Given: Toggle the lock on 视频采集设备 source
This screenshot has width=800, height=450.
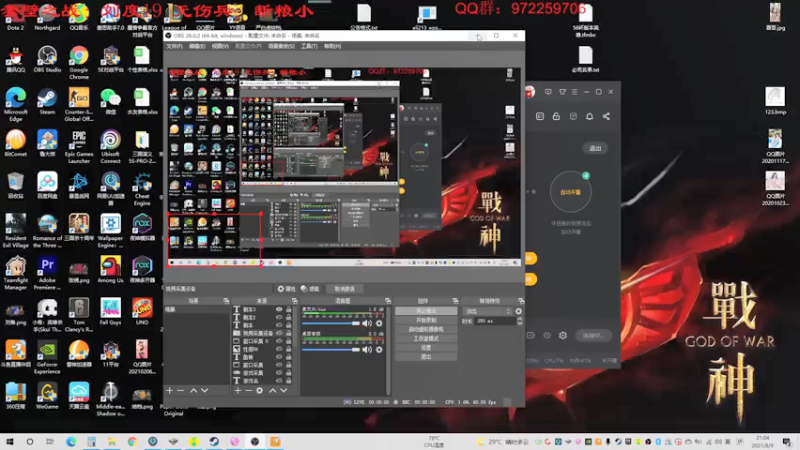Looking at the screenshot, I should [x=289, y=333].
